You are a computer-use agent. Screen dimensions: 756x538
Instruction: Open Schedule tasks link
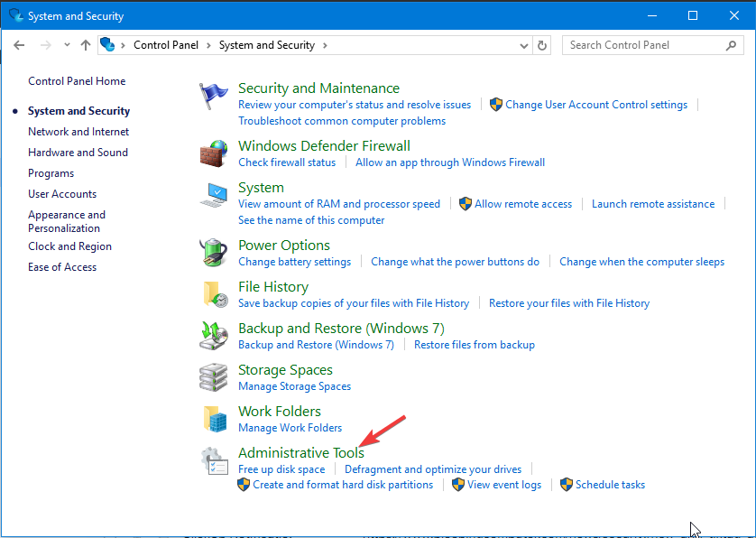[x=610, y=485]
